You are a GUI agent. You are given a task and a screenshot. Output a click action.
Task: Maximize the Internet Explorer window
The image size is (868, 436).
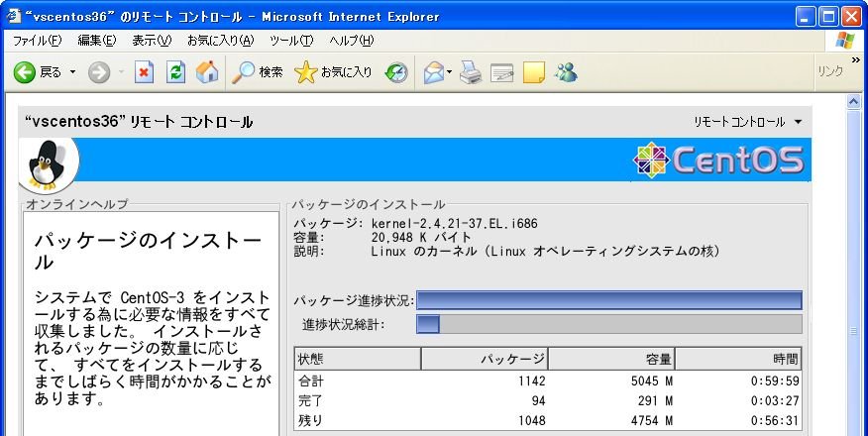[x=828, y=17]
